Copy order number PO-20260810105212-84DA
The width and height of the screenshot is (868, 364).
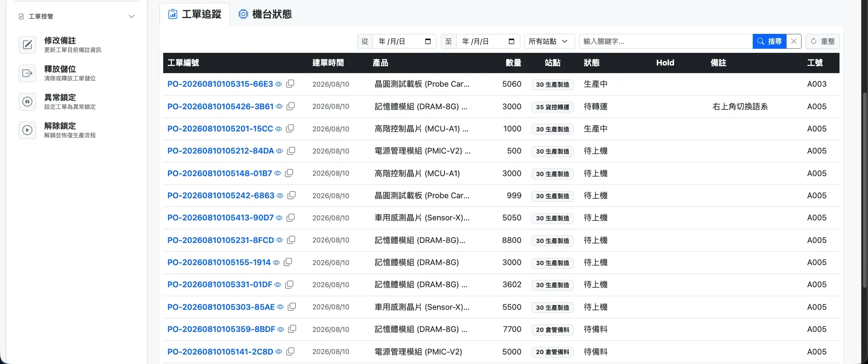291,150
